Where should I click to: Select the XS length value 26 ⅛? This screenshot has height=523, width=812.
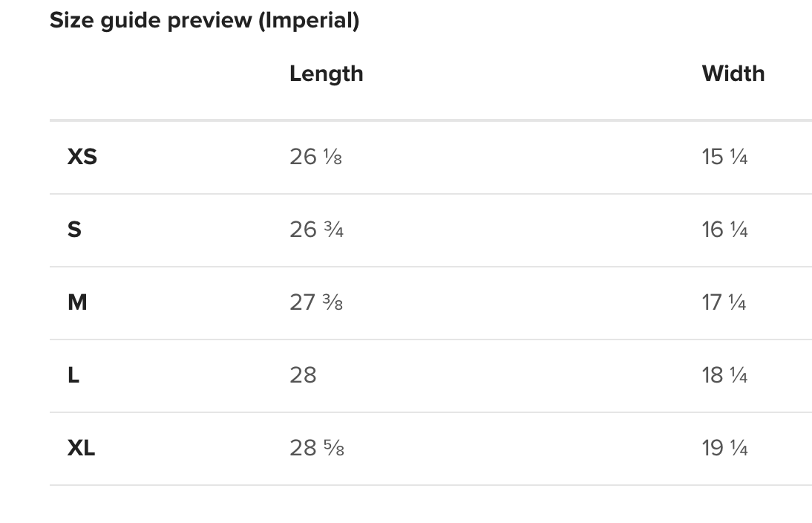[x=315, y=157]
